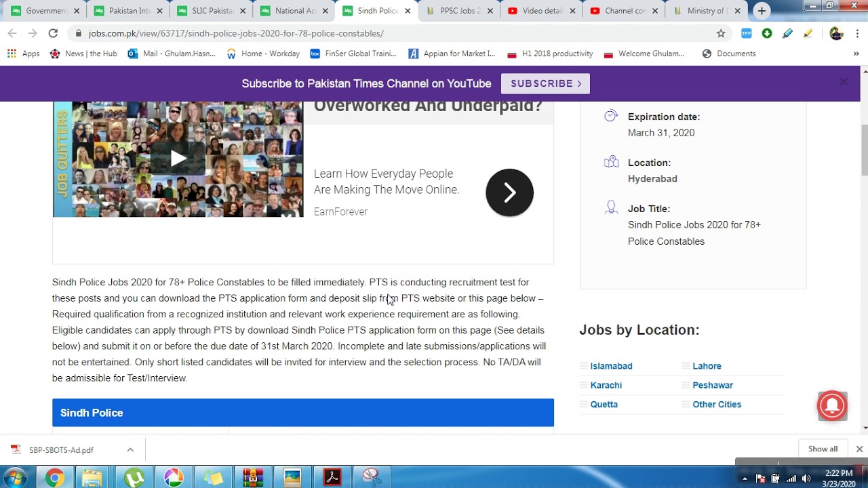Browse jobs in Islamabad

[x=611, y=366]
